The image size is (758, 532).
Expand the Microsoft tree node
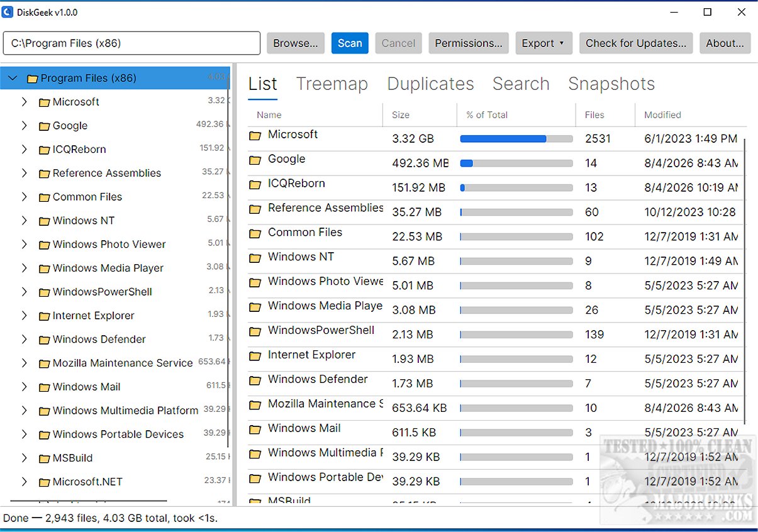coord(24,102)
